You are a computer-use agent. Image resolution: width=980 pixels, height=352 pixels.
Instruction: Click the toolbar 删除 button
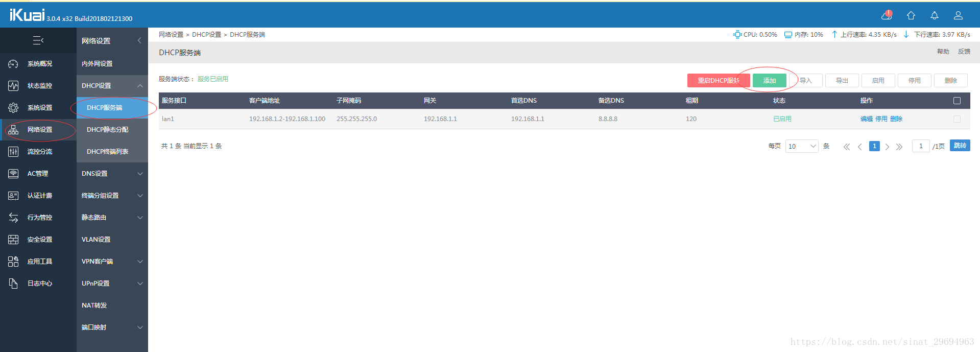point(951,81)
